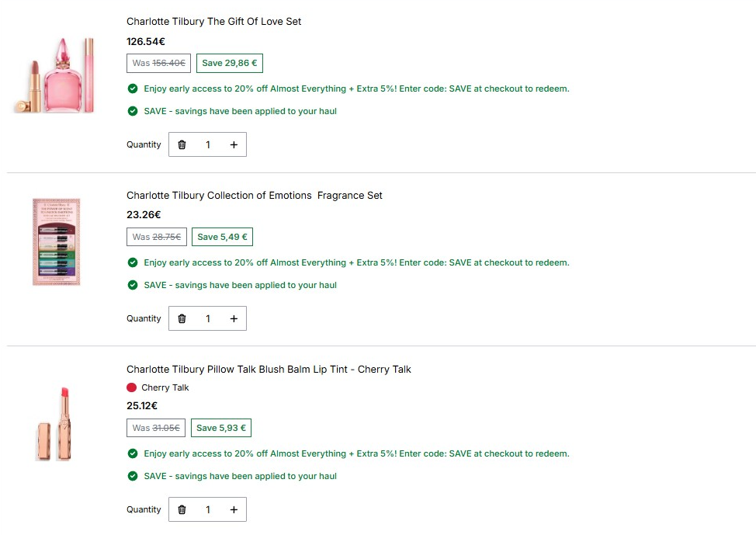
Task: Click check icon beside Fragrance Set savings applied message
Action: (133, 285)
